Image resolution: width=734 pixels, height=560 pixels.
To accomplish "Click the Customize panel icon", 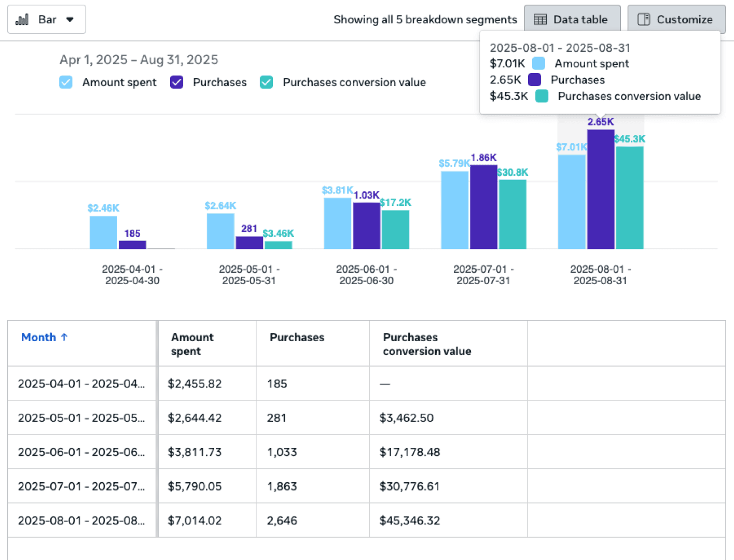I will (x=643, y=19).
